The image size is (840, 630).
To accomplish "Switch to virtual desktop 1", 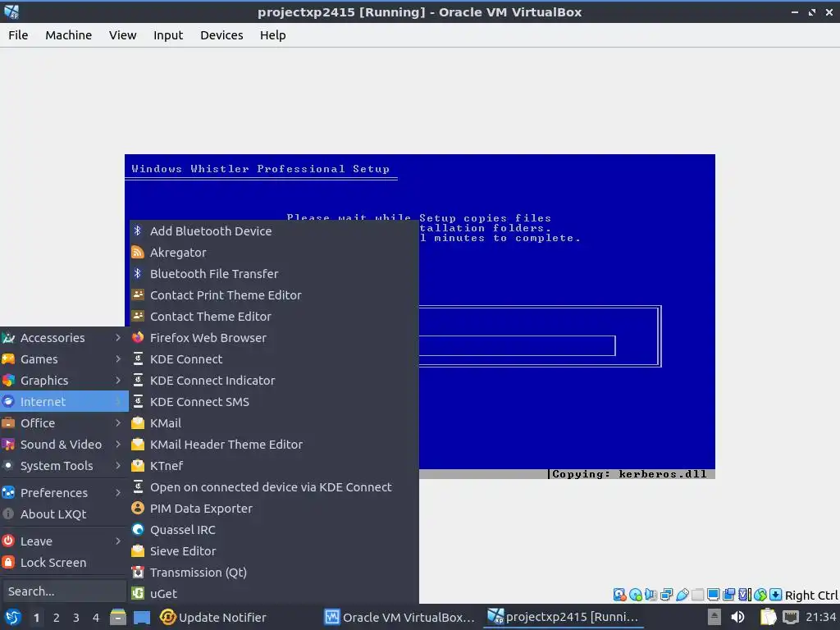I will click(36, 618).
